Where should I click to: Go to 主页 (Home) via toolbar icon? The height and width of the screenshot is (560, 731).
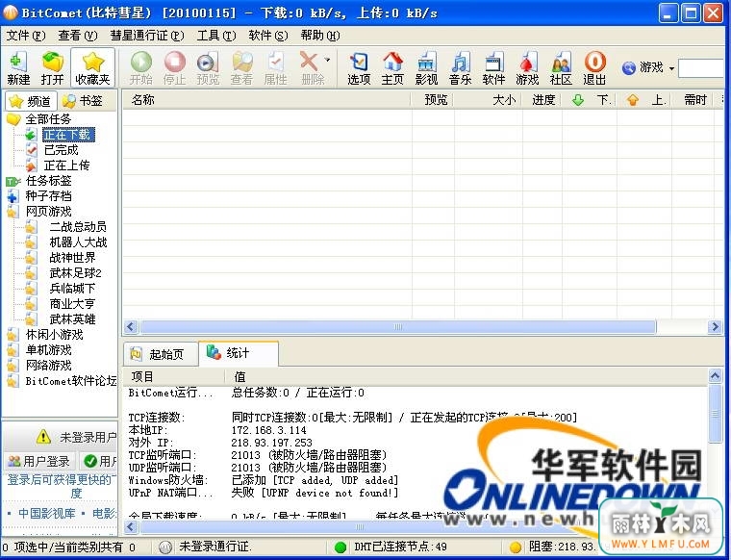tap(392, 68)
